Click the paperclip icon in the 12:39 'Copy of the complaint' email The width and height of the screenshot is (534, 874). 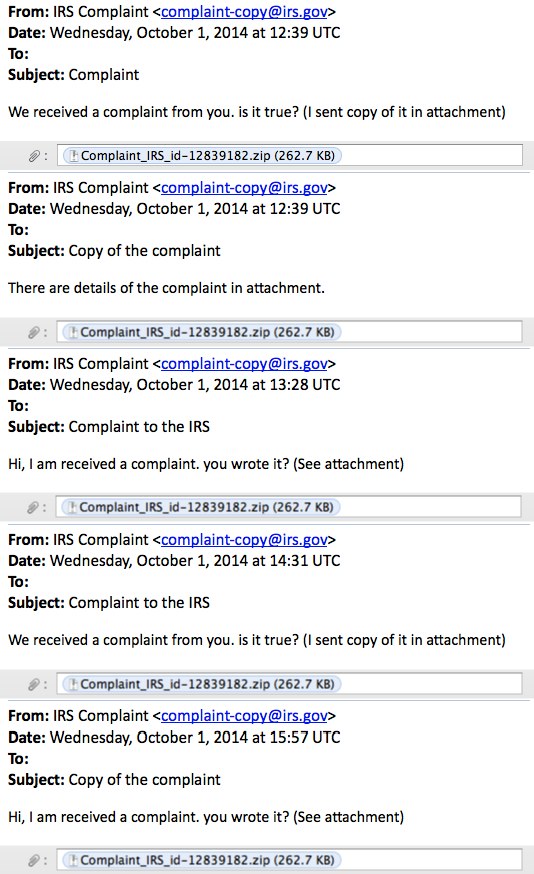34,333
